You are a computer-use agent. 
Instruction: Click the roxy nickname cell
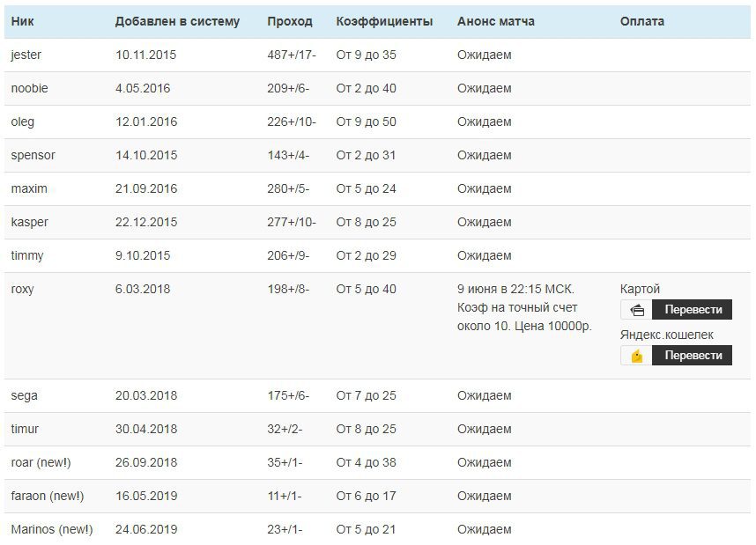(23, 289)
